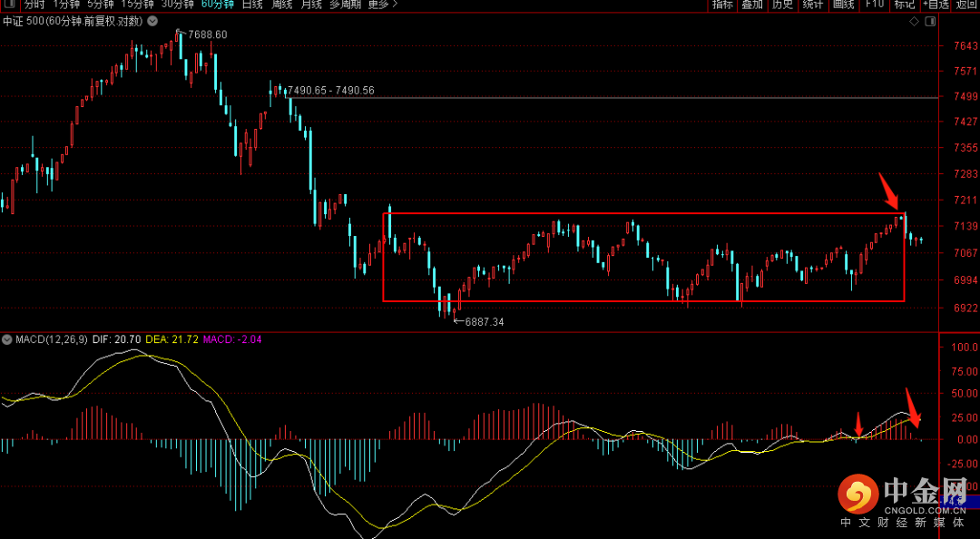Viewport: 980px width, 539px height.
Task: Click the 6887.34 low price label
Action: (x=484, y=322)
